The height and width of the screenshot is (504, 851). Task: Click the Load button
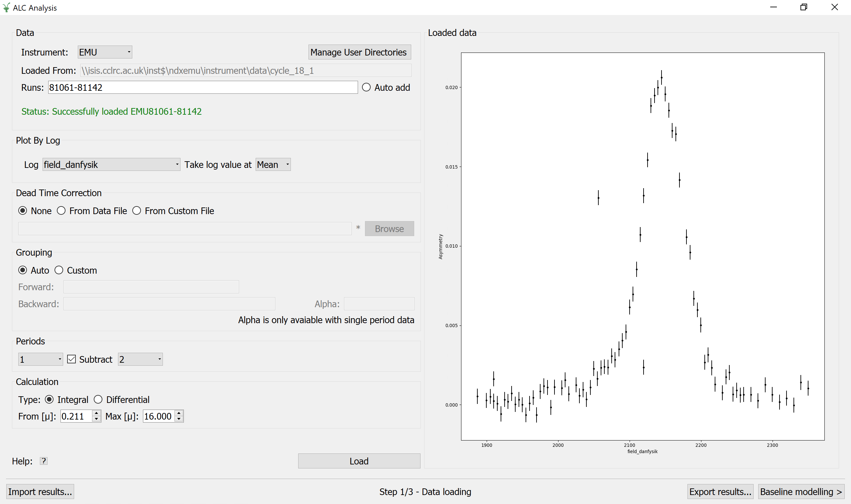[x=359, y=461]
